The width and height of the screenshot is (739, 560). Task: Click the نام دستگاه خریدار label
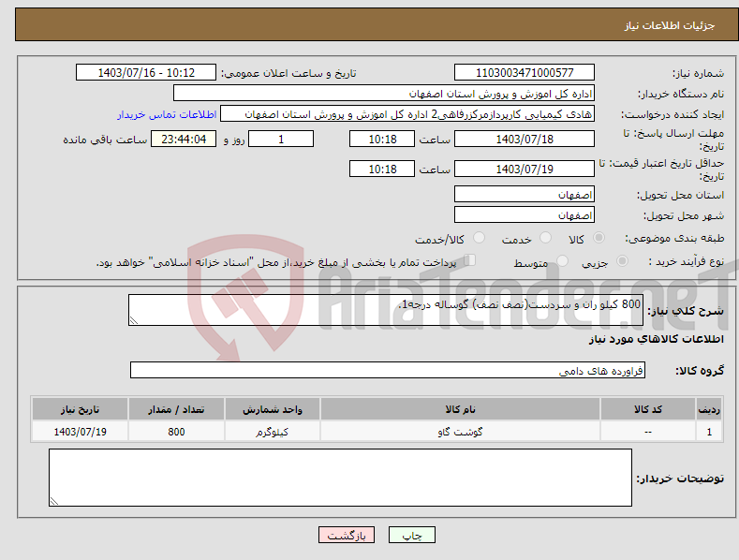pyautogui.click(x=681, y=95)
